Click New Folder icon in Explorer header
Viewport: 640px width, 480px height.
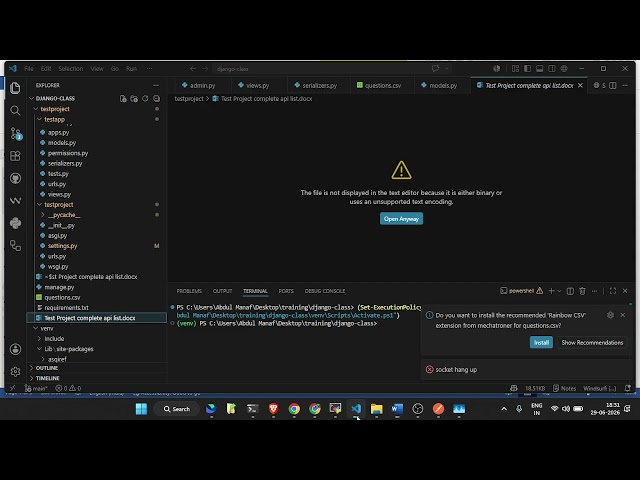pyautogui.click(x=134, y=98)
